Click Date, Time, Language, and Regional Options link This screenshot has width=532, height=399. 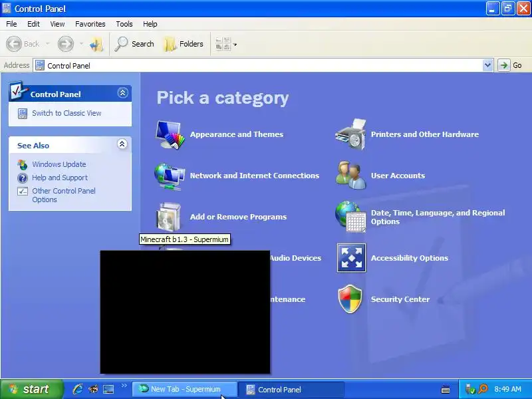(x=438, y=217)
